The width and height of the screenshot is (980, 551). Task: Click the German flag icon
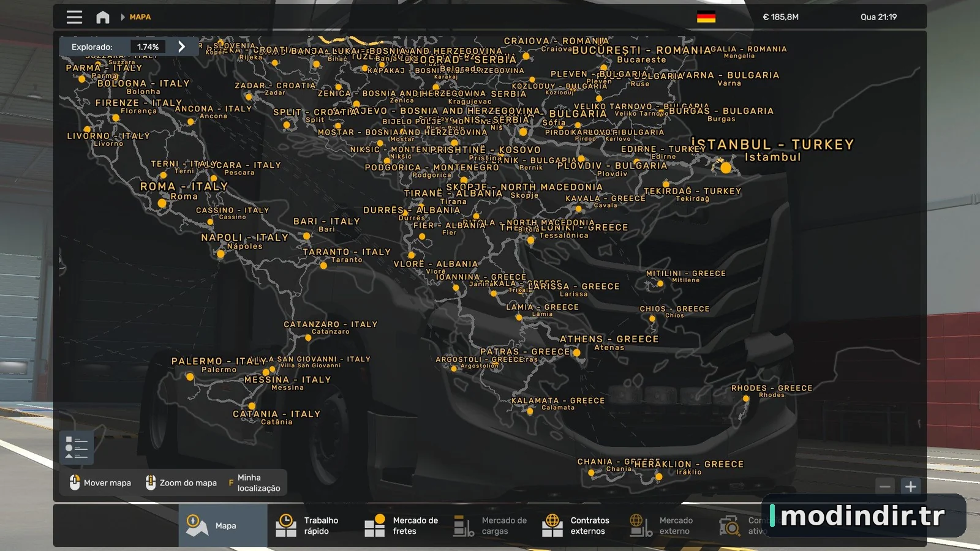coord(706,17)
